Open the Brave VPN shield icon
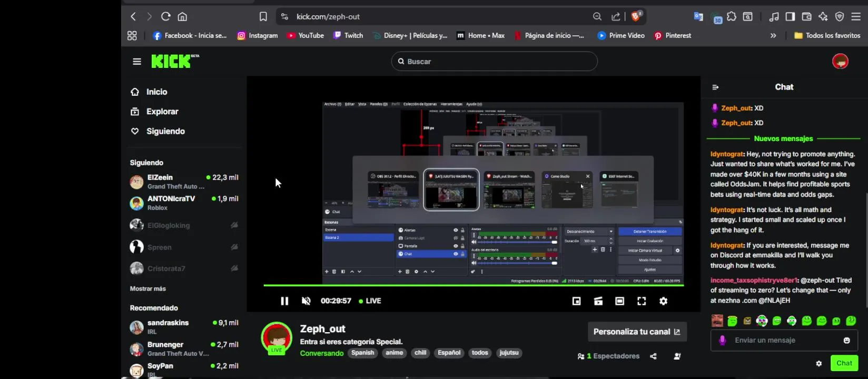Image resolution: width=868 pixels, height=379 pixels. pyautogui.click(x=840, y=17)
